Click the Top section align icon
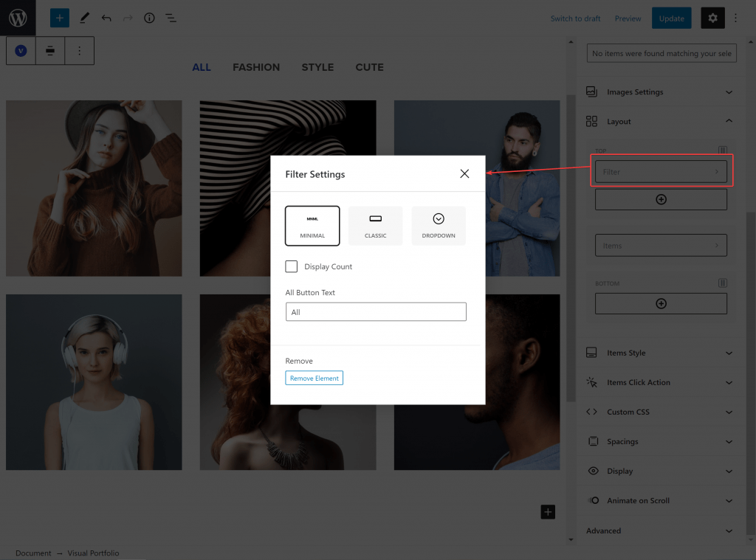The height and width of the screenshot is (560, 756). [x=722, y=150]
